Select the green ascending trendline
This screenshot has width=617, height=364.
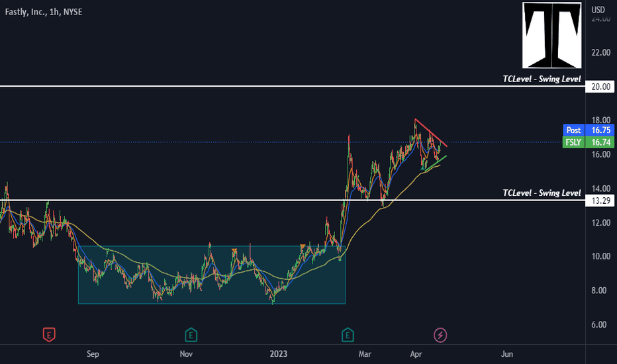(x=436, y=162)
